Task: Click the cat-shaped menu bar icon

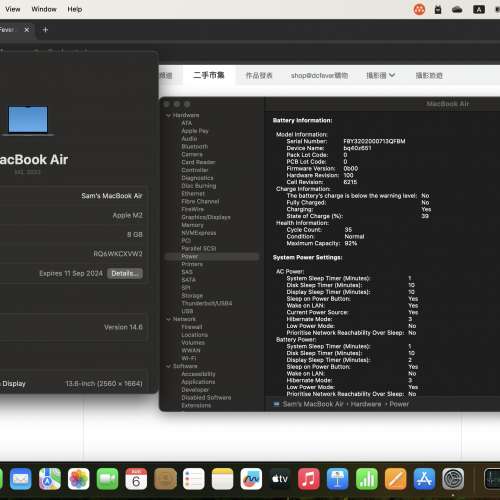Action: point(438,9)
